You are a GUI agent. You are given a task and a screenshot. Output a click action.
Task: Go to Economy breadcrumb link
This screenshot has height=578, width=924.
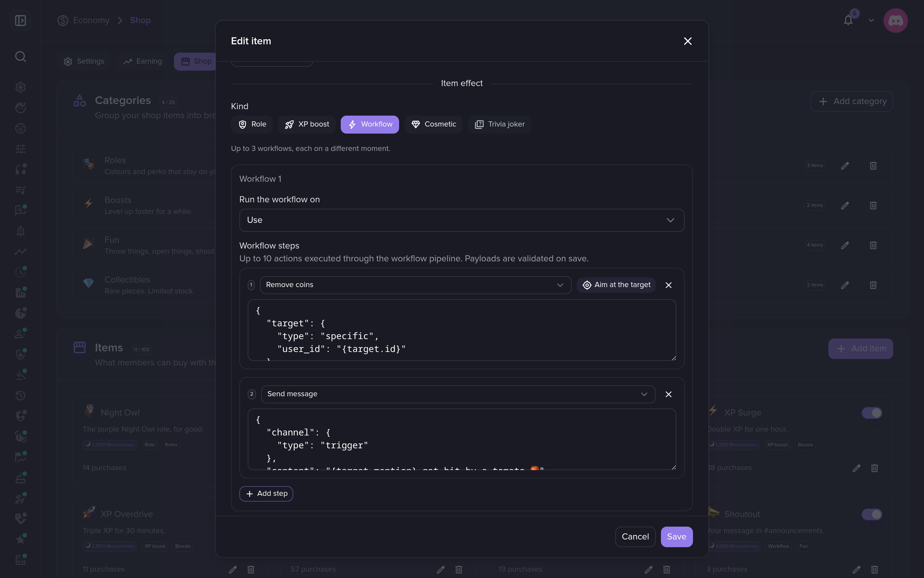pyautogui.click(x=91, y=20)
